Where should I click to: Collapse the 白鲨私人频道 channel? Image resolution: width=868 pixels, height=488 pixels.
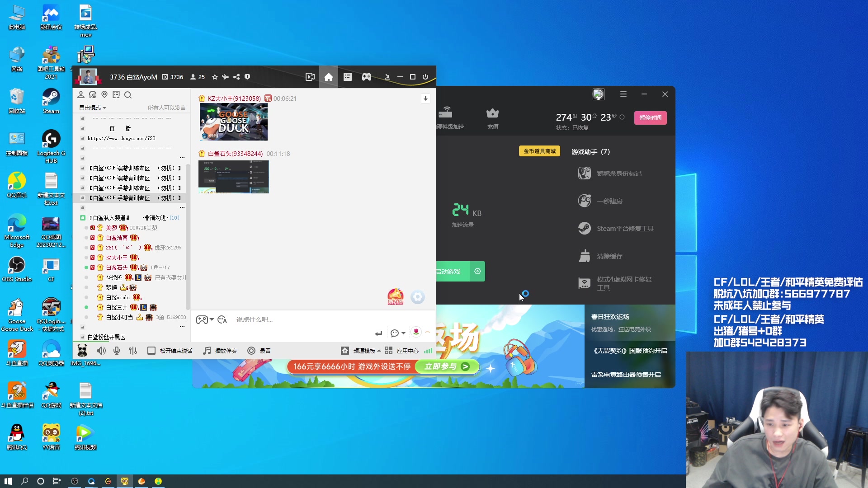tap(83, 218)
